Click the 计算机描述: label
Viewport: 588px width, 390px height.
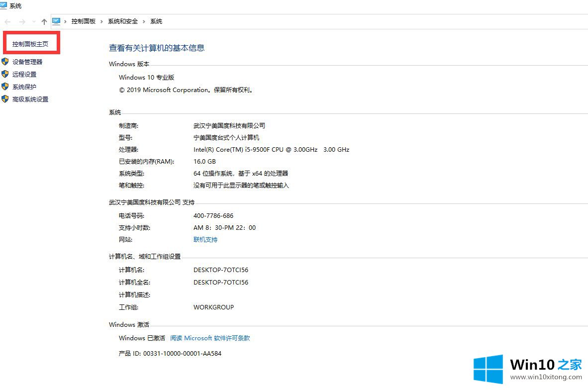tap(135, 295)
